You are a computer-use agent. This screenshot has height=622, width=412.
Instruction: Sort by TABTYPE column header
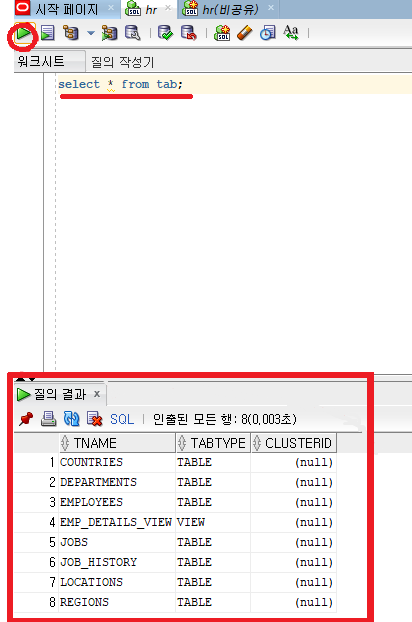coord(213,443)
